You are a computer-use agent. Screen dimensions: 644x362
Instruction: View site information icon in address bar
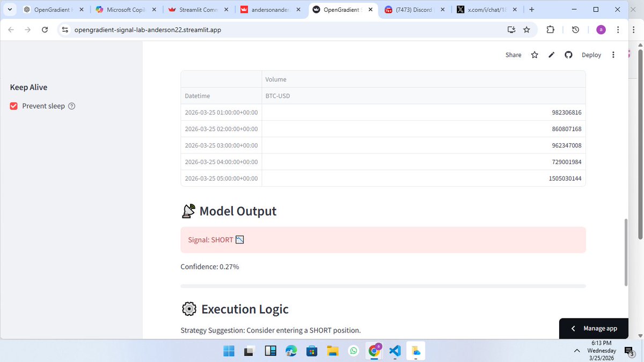point(65,30)
